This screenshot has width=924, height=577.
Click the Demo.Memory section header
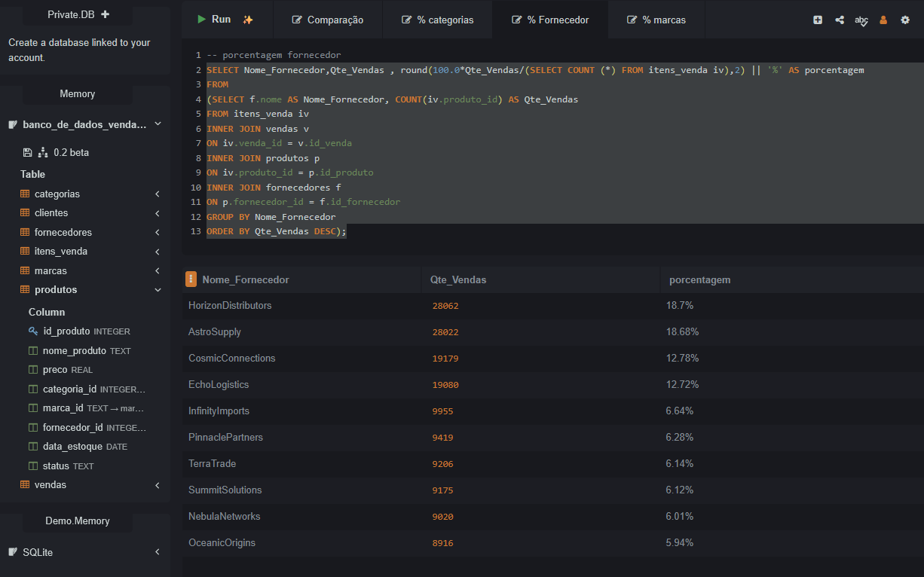click(x=78, y=521)
